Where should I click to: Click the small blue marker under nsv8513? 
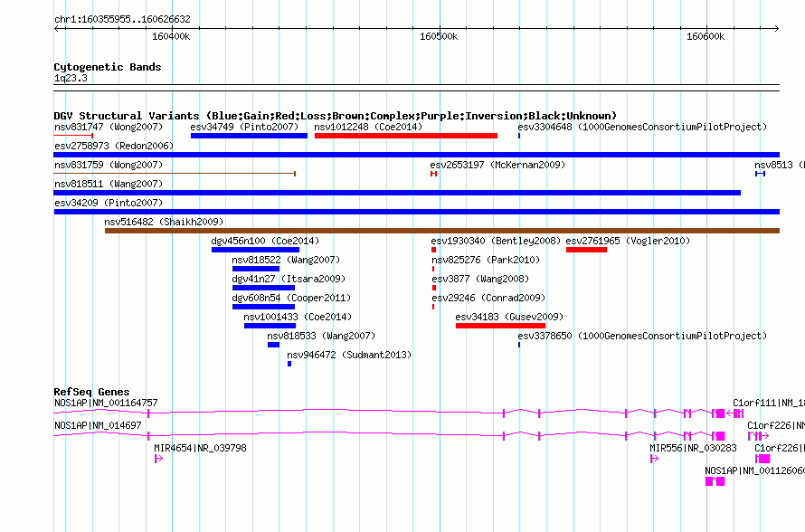click(761, 174)
